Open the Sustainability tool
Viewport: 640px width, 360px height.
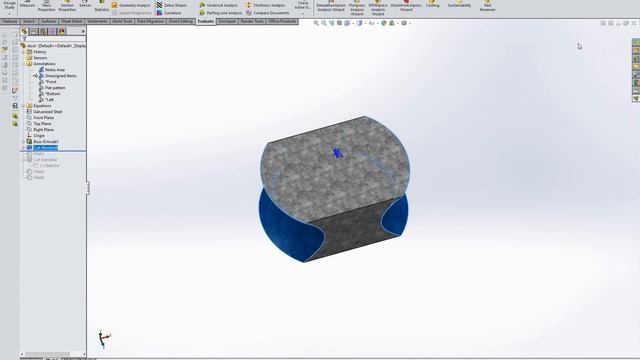pyautogui.click(x=459, y=4)
